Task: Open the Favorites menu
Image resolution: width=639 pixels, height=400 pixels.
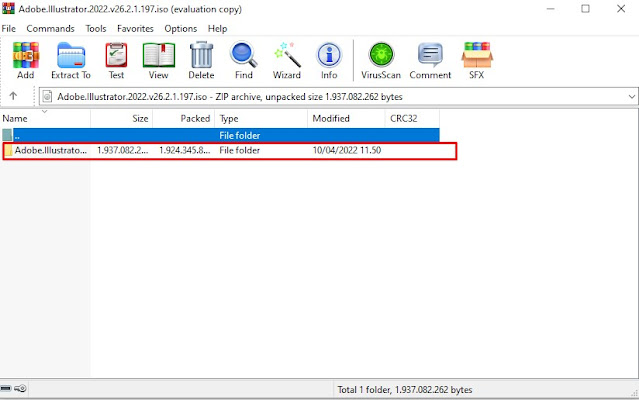Action: tap(135, 29)
